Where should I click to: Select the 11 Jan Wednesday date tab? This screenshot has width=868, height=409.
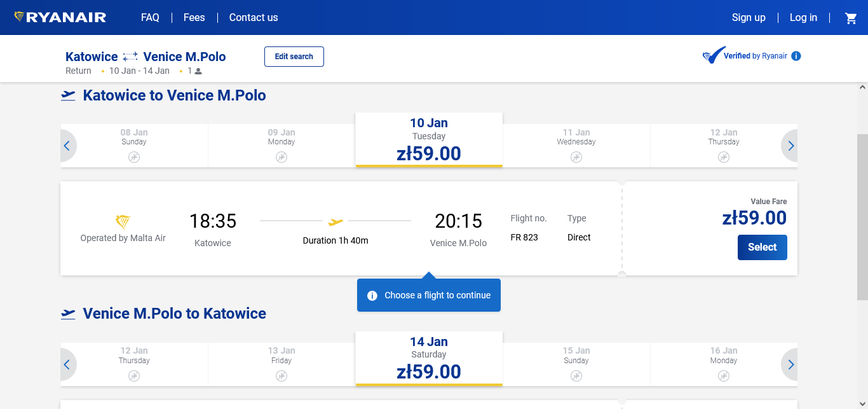click(576, 146)
